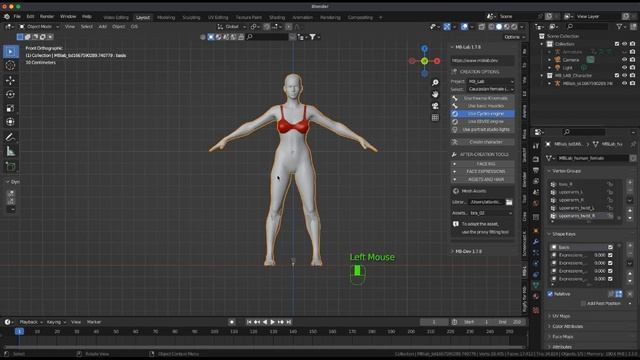The height and width of the screenshot is (360, 640).
Task: Click the blue Z axis on navigation gizmo
Action: point(424,49)
